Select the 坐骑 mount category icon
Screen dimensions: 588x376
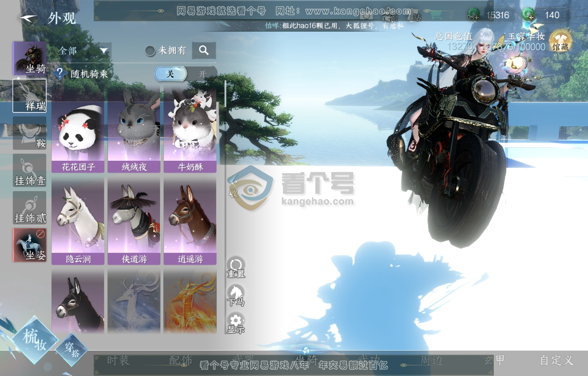pyautogui.click(x=30, y=58)
